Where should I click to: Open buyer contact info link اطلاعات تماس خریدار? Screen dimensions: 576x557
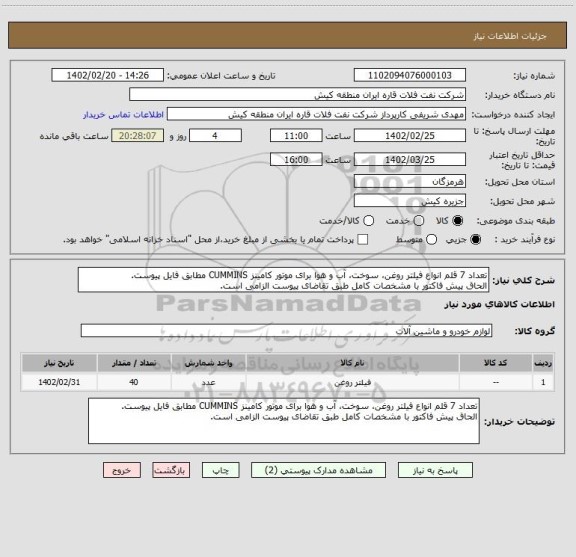[x=123, y=115]
